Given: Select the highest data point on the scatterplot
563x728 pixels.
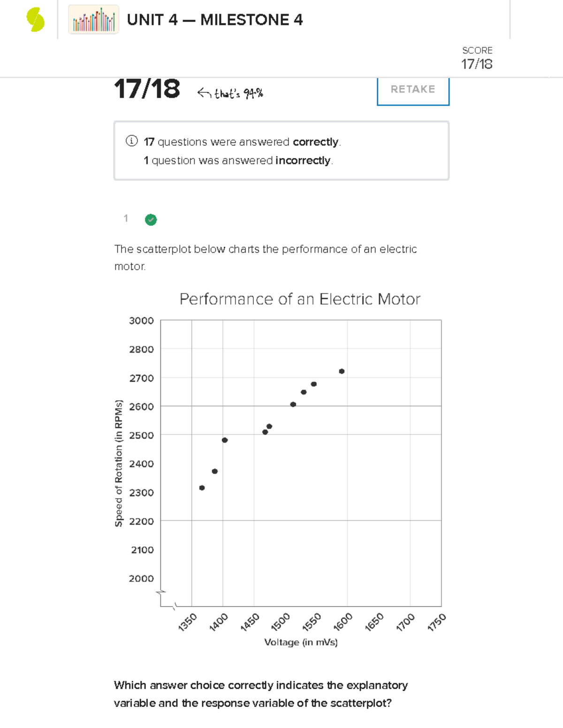Looking at the screenshot, I should tap(342, 371).
